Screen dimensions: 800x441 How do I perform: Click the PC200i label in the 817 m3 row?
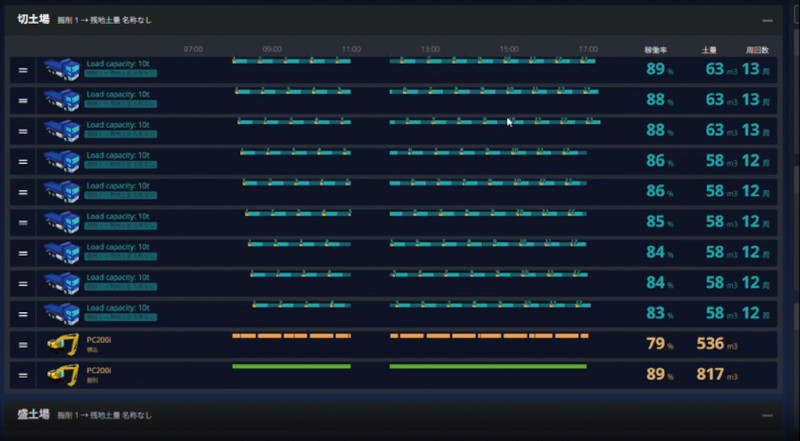(x=99, y=370)
